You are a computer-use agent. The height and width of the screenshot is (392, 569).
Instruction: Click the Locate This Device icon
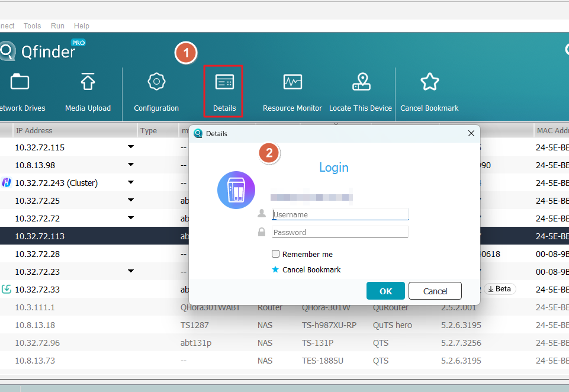point(361,82)
